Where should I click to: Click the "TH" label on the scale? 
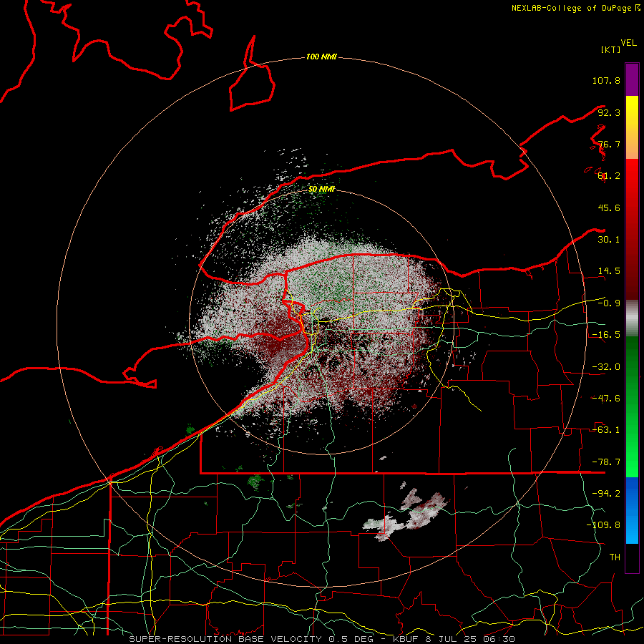tap(615, 557)
